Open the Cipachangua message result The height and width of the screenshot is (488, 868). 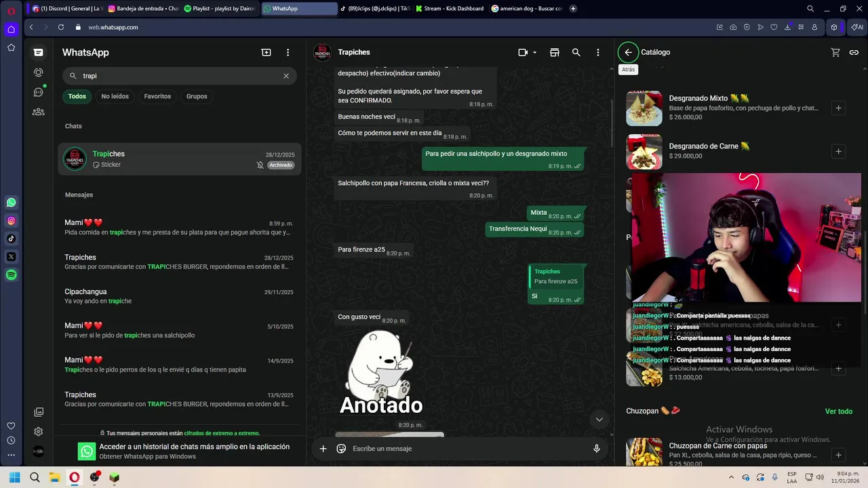[180, 296]
